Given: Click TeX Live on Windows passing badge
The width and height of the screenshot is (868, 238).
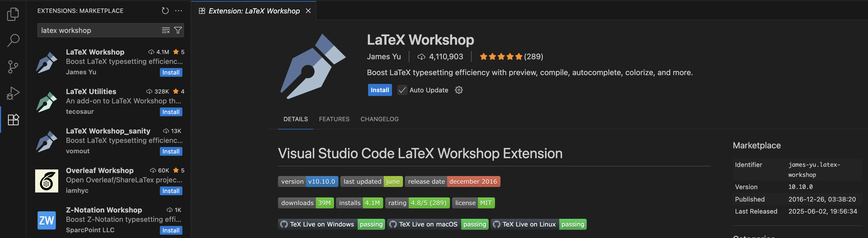Looking at the screenshot, I should pos(332,224).
